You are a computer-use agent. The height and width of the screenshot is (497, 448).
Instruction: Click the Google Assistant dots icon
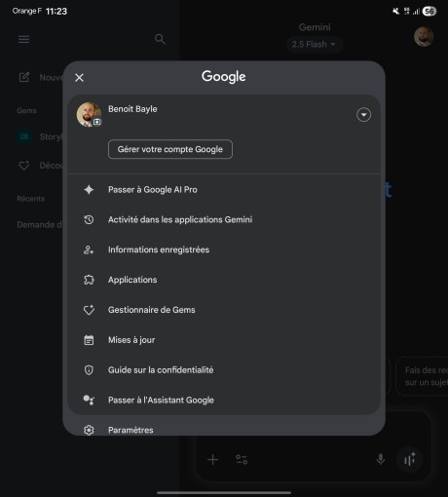point(89,400)
